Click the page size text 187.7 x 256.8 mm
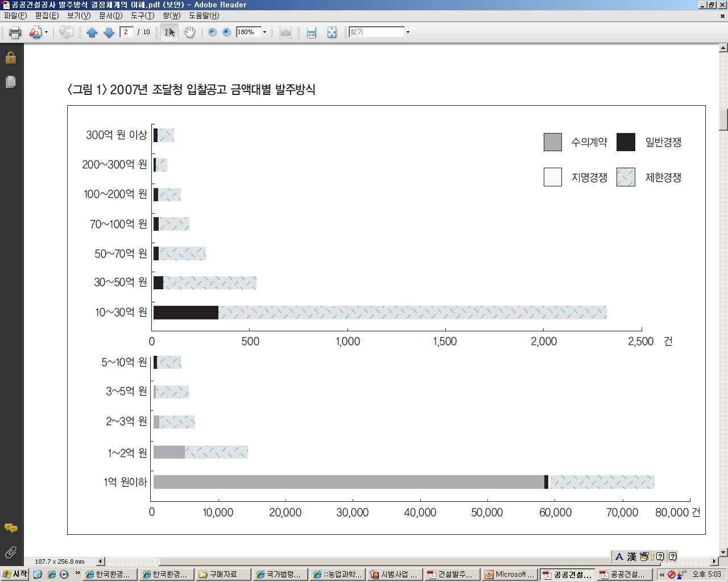Viewport: 728px width, 582px height. [x=60, y=562]
